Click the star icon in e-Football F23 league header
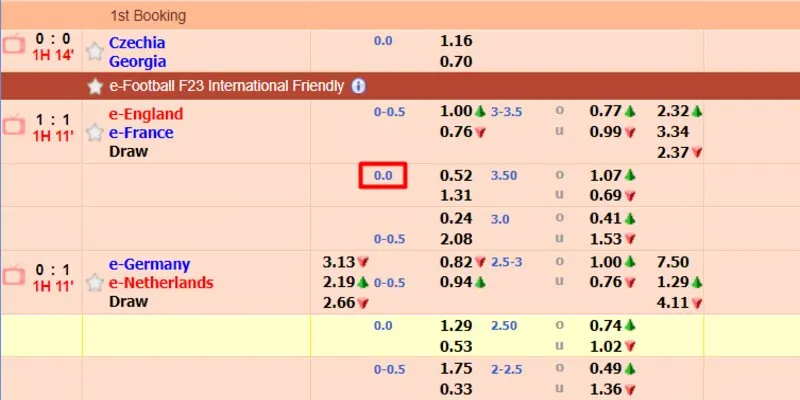The image size is (800, 400). tap(95, 86)
